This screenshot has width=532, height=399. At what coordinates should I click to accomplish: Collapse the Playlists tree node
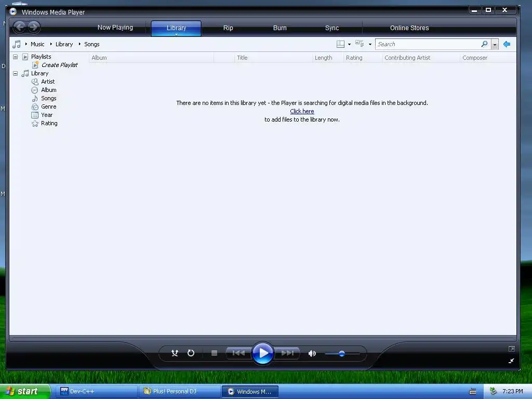coord(15,57)
